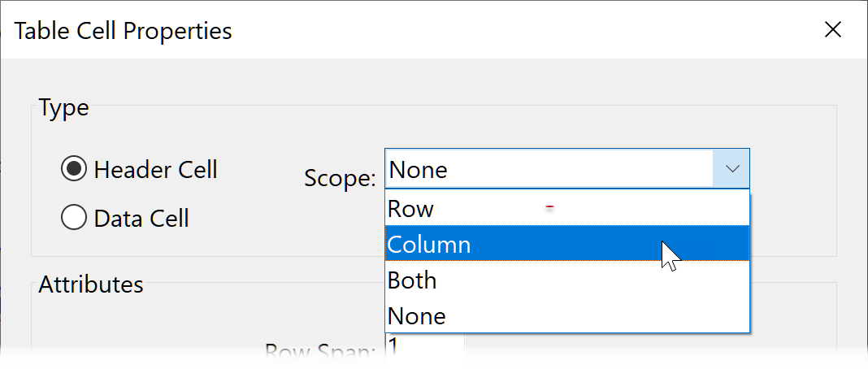Click the Attributes group heading
The width and height of the screenshot is (868, 369).
pos(91,284)
